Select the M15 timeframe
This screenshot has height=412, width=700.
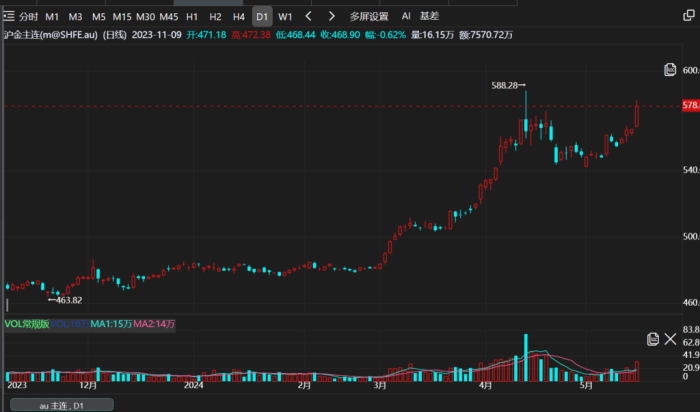click(x=121, y=17)
